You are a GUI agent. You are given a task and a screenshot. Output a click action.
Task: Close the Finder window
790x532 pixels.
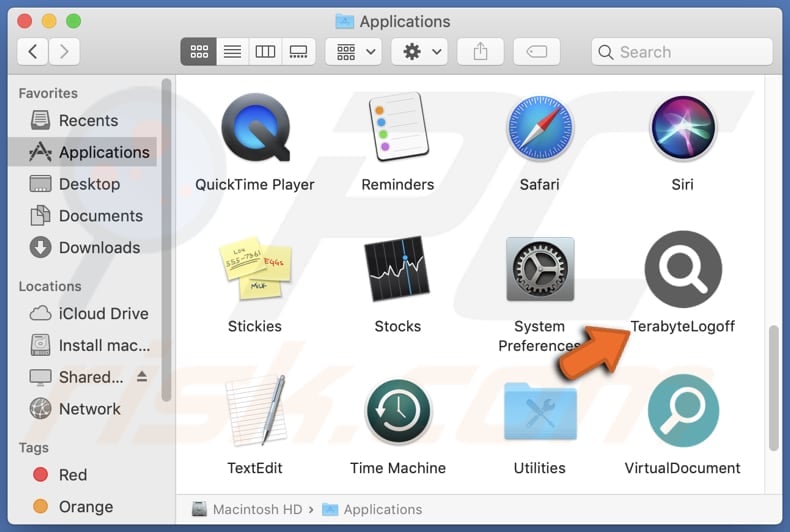pyautogui.click(x=25, y=21)
